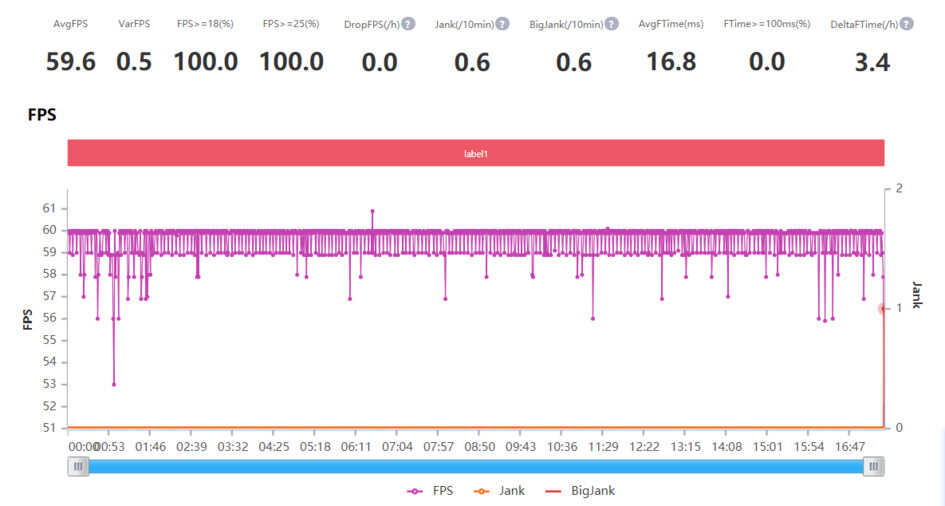The width and height of the screenshot is (945, 506).
Task: Click the highlighted Jank marker at chart's right edge
Action: 883,309
